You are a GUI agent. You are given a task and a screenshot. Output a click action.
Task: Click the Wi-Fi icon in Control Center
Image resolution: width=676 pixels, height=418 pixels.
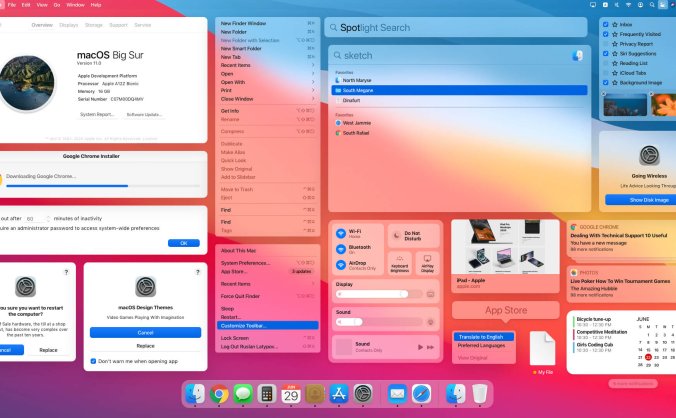pyautogui.click(x=340, y=233)
